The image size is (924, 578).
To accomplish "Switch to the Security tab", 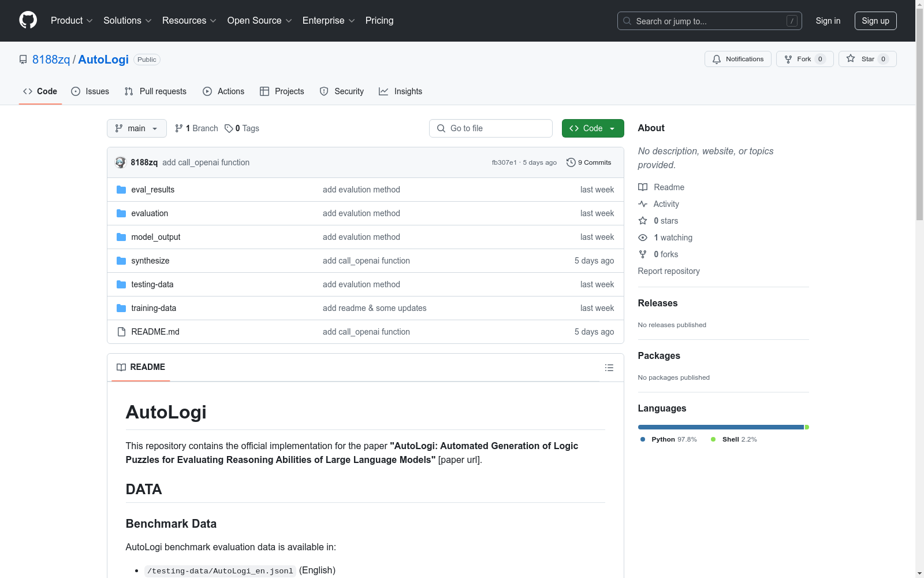I will (342, 91).
